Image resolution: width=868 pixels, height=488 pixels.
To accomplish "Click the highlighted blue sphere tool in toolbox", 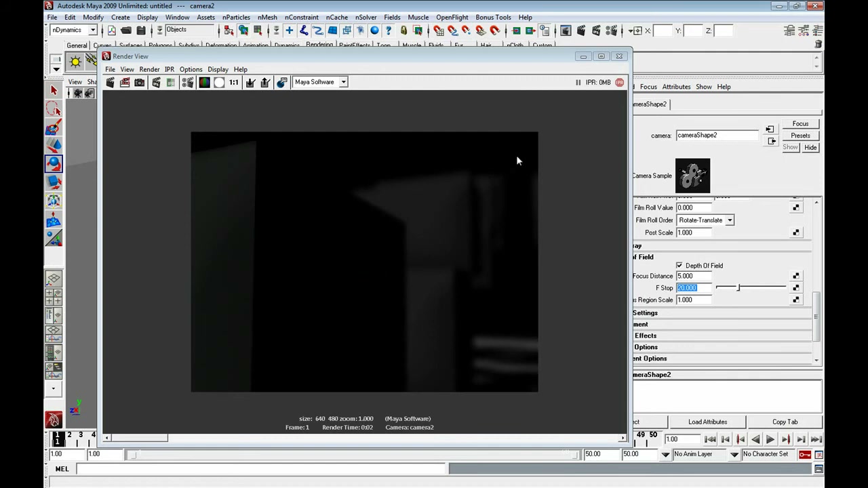I will click(54, 163).
